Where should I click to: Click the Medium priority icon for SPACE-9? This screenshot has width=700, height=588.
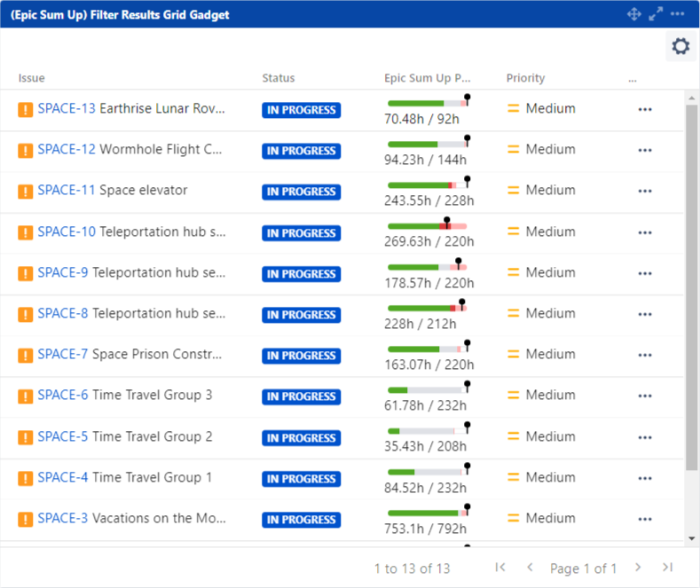tap(513, 272)
